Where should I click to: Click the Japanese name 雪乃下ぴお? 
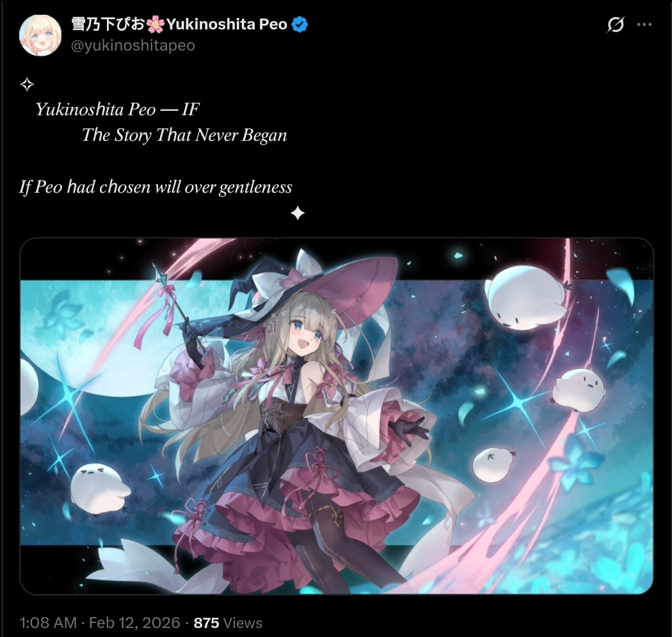pyautogui.click(x=108, y=24)
